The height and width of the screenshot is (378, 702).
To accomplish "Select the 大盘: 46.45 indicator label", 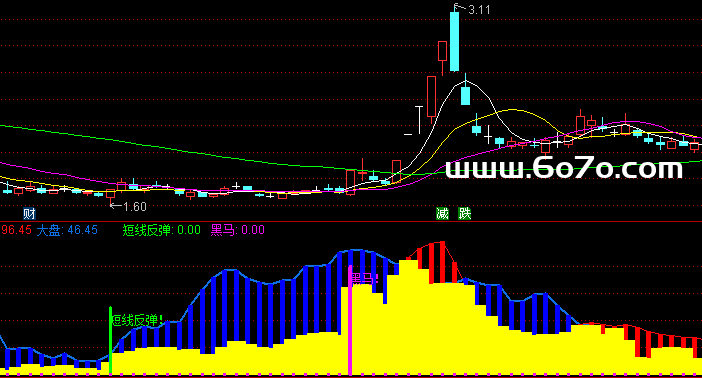I will click(x=67, y=230).
